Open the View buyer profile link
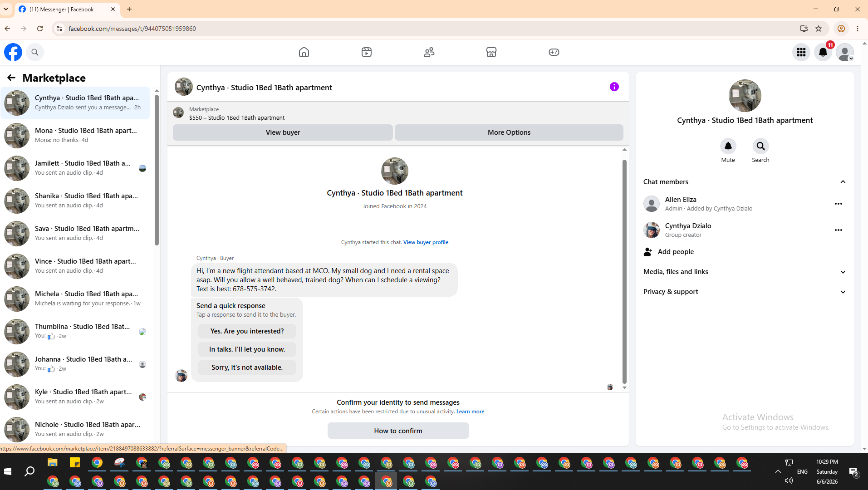Viewport: 868px width, 490px height. click(x=426, y=242)
